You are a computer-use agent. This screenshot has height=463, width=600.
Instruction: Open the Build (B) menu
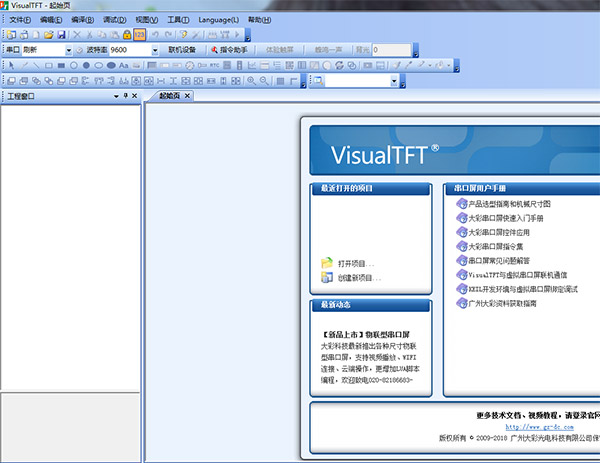point(82,20)
